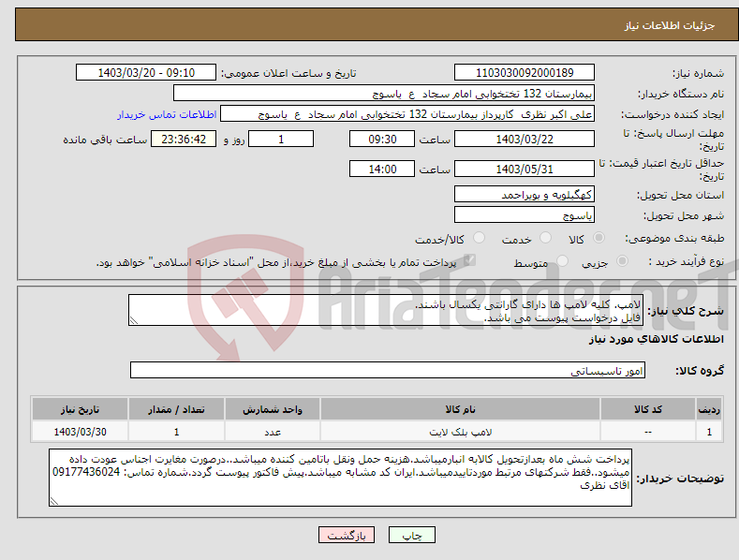Image resolution: width=739 pixels, height=560 pixels.
Task: Click the price validity time 14:00 field
Action: tap(382, 169)
